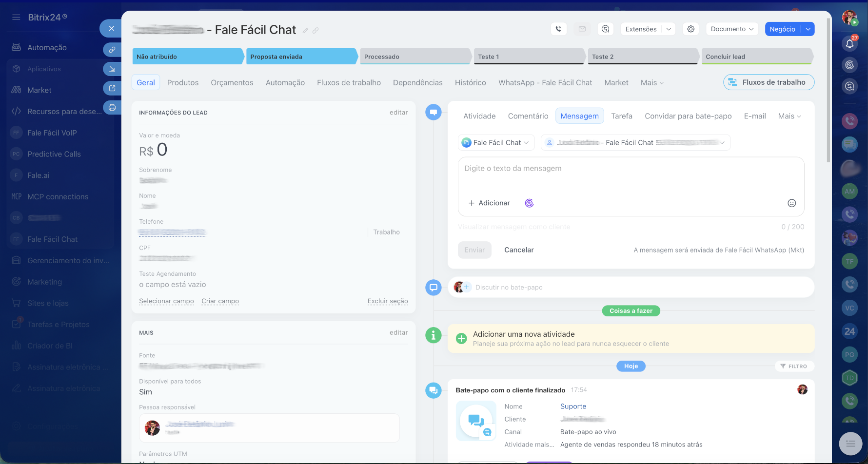This screenshot has width=868, height=464.
Task: Select the Comentário tab in timeline
Action: point(528,116)
